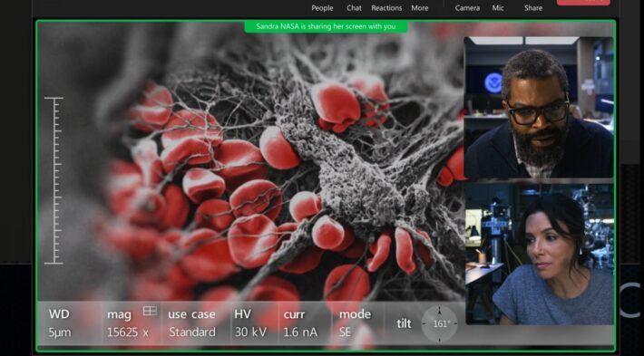Viewport: 644px width, 356px height.
Task: Toggle the Mic mute
Action: coord(498,8)
